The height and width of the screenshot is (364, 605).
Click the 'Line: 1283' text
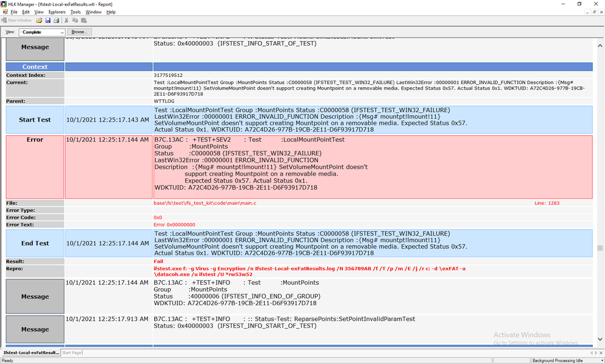pyautogui.click(x=547, y=203)
